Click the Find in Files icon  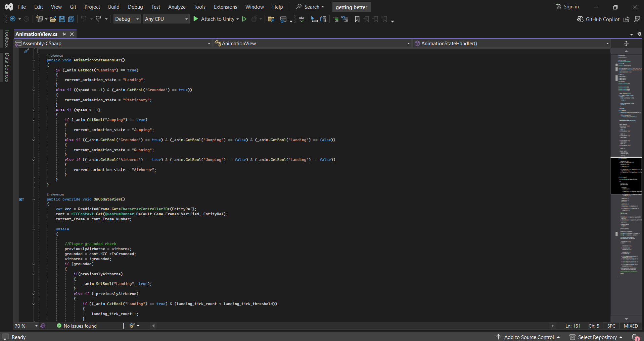271,19
